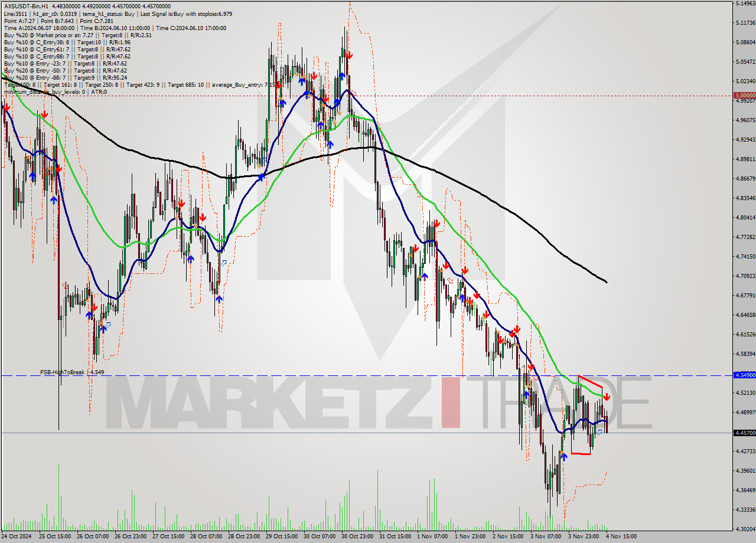This screenshot has width=756, height=543.
Task: Click the 4.67791 price axis label
Action: [745, 296]
